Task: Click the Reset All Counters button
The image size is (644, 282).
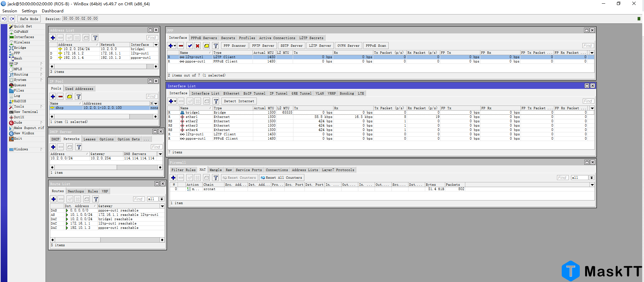Action: [281, 178]
